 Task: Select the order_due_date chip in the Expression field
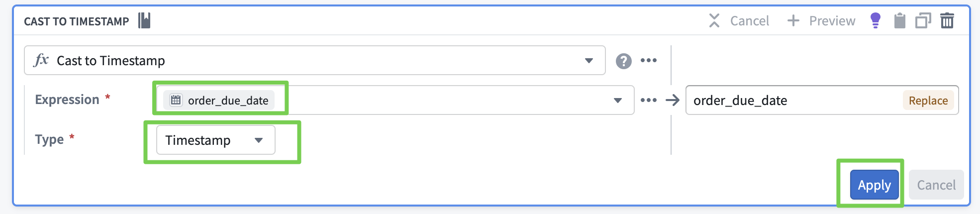(x=219, y=101)
